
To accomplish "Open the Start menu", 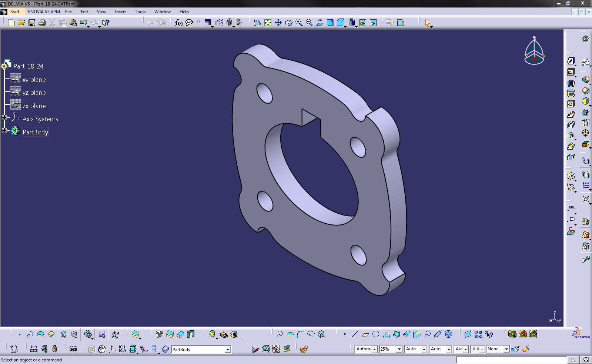I will [x=15, y=12].
